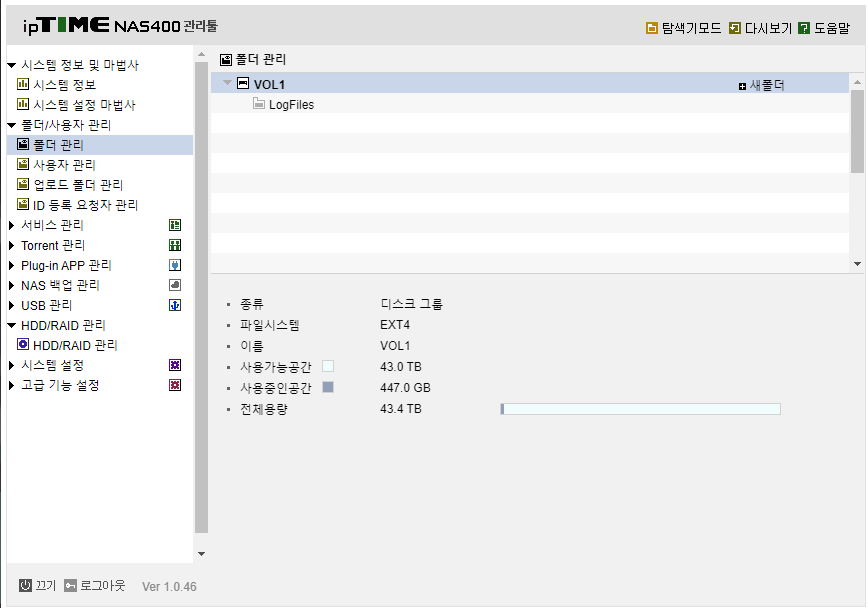This screenshot has width=868, height=608.
Task: Click the green 서비스 관리 category icon
Action: [175, 225]
